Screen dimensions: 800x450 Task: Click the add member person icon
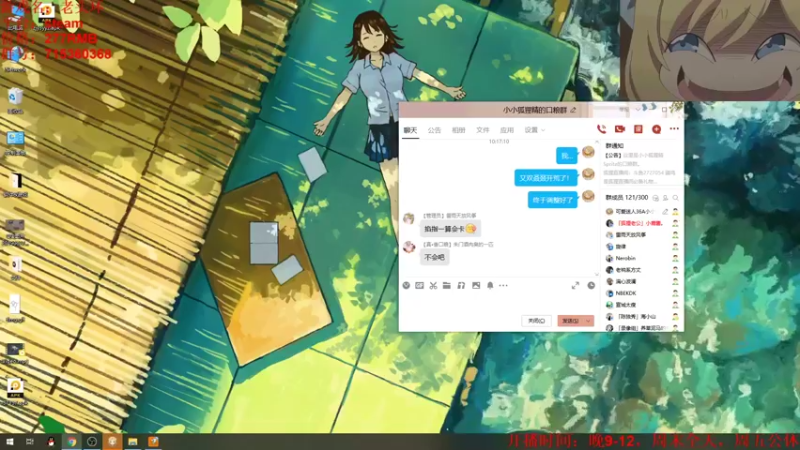pos(665,198)
